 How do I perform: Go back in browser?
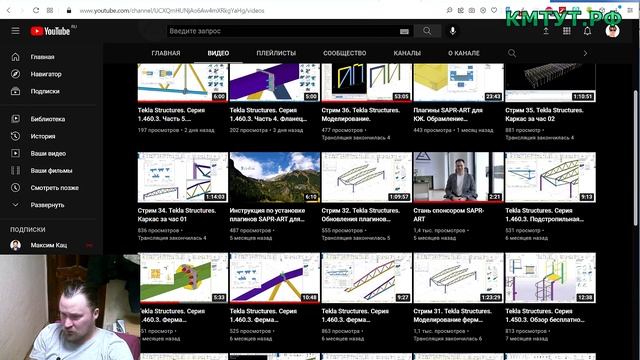9,10
